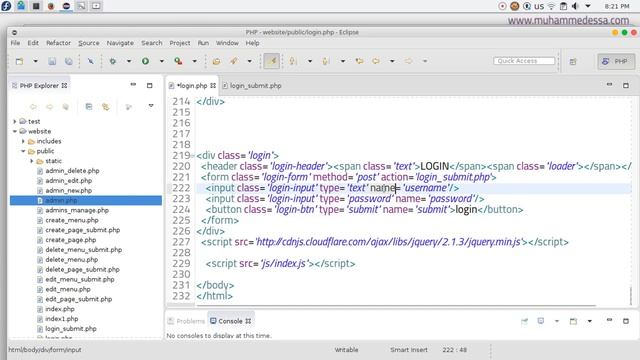Click the Open Perspective icon
This screenshot has height=360, width=640.
[x=573, y=62]
